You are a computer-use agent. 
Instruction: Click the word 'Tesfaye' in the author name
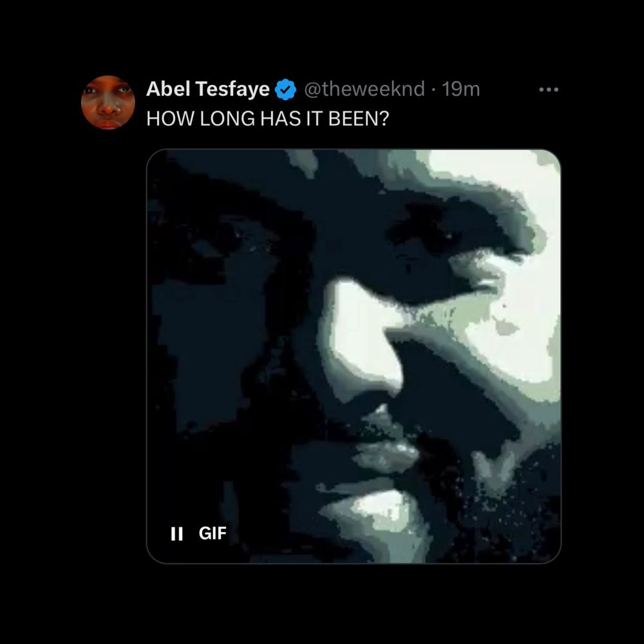pyautogui.click(x=232, y=89)
